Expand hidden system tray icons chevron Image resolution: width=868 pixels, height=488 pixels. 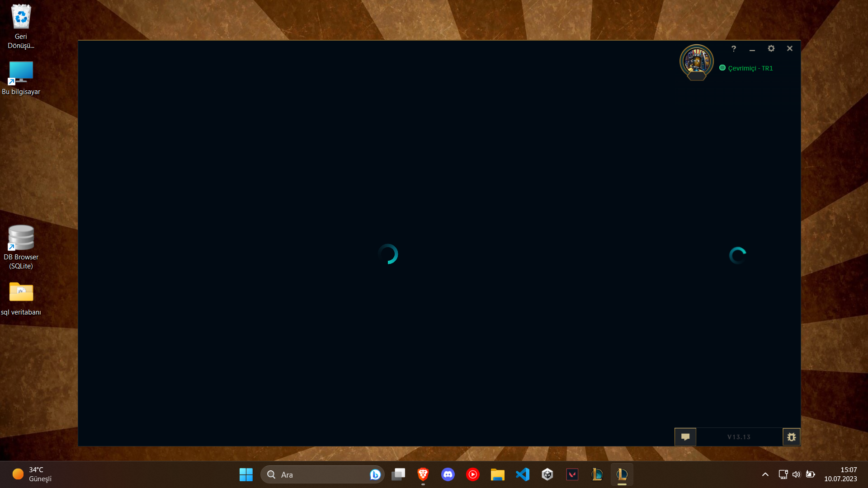click(x=765, y=474)
